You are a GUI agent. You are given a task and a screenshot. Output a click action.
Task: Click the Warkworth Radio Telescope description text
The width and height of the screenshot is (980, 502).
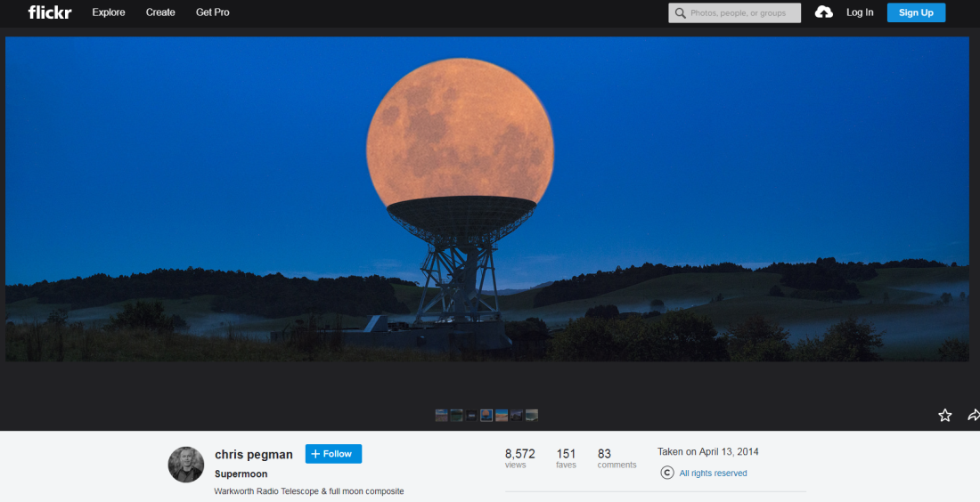309,491
